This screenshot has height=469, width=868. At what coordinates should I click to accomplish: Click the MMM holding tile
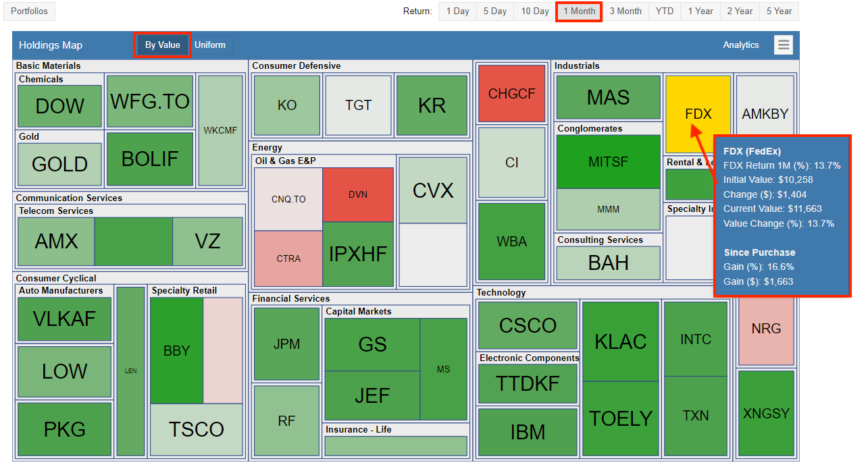[609, 210]
